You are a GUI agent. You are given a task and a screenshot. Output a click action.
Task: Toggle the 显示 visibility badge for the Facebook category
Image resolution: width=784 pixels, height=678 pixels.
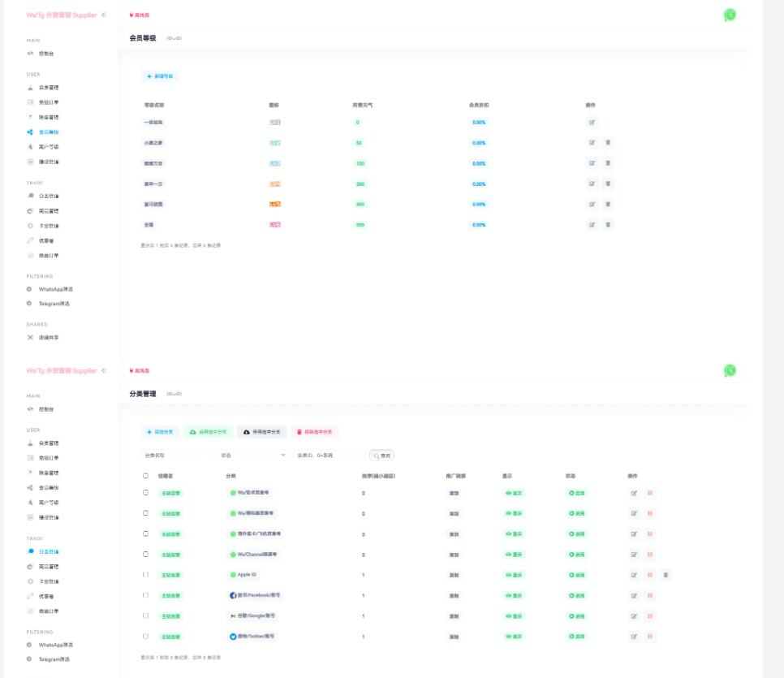pos(514,596)
